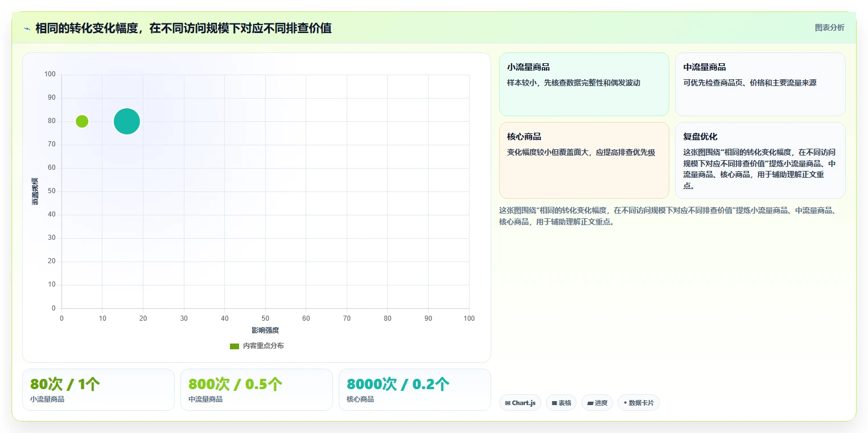Click text 变化幅度较小但覆盖面大，应提高排查优先级
Viewport: 868px width, 433px height.
point(581,152)
